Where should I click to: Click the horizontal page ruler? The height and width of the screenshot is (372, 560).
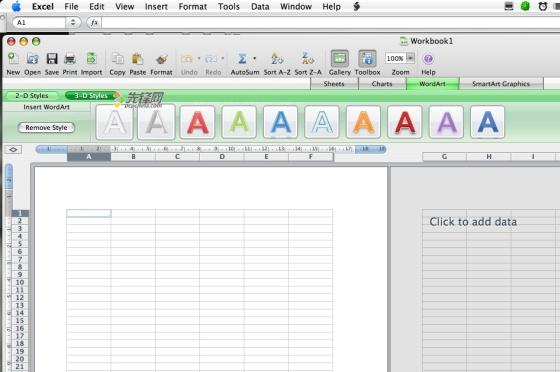pos(211,149)
